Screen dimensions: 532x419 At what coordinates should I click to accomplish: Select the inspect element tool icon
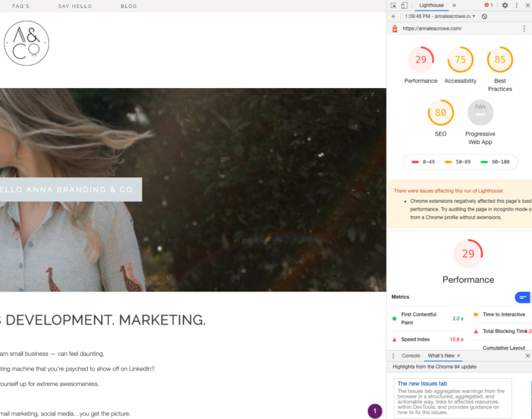coord(393,6)
